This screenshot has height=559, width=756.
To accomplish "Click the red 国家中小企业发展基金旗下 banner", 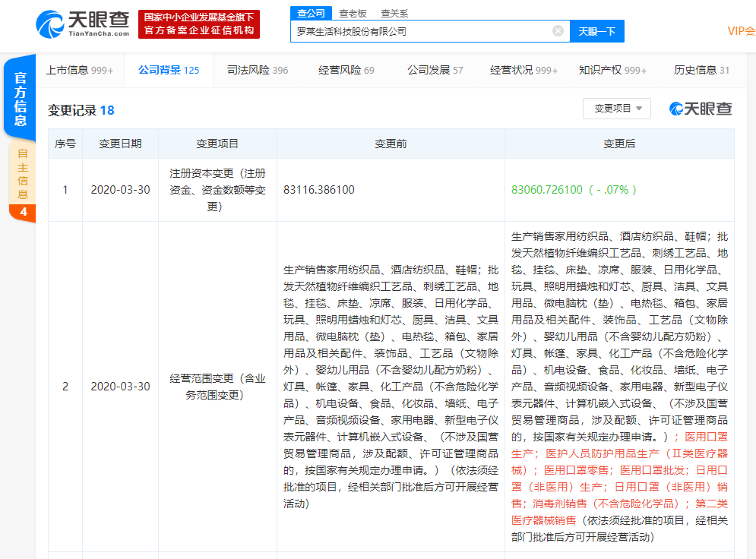I will tap(199, 24).
